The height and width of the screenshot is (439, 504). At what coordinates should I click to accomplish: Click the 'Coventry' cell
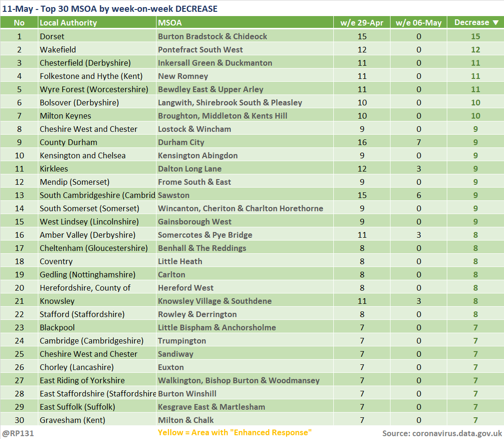click(x=97, y=261)
